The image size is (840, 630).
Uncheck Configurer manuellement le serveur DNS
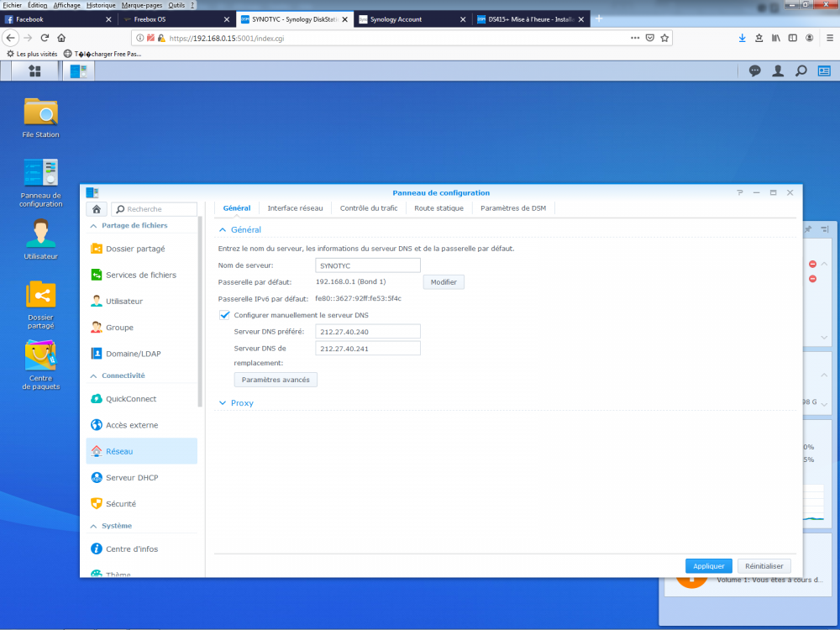pos(224,315)
